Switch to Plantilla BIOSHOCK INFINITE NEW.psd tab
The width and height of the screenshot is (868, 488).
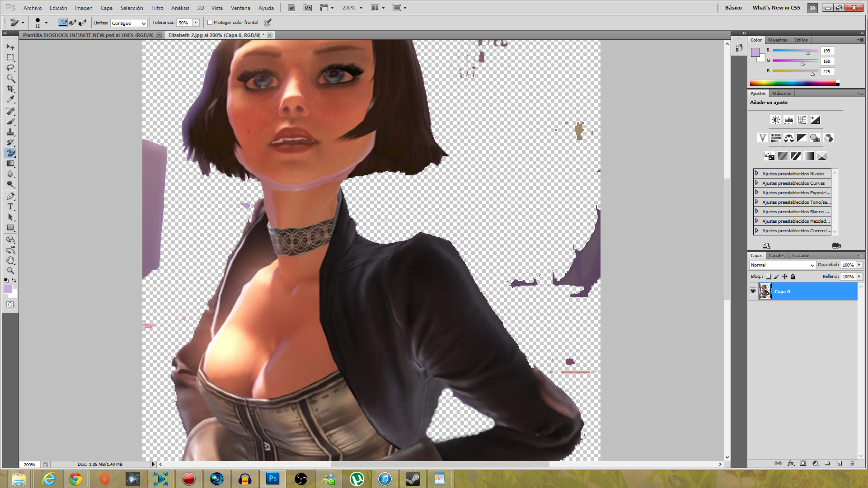(x=88, y=35)
